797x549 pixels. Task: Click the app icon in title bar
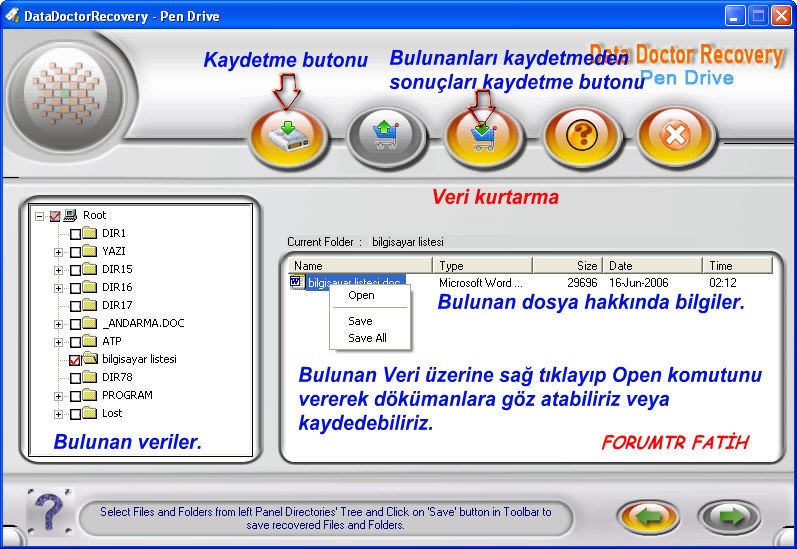tap(12, 15)
